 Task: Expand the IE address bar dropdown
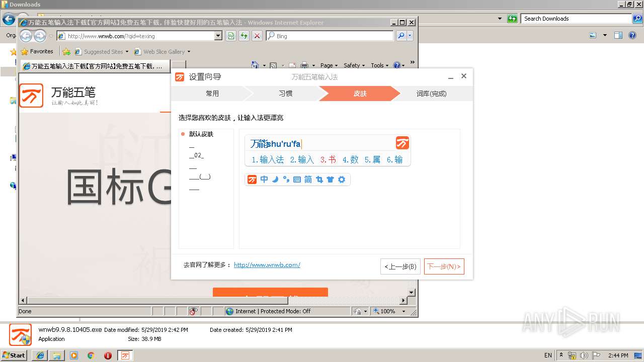point(218,36)
